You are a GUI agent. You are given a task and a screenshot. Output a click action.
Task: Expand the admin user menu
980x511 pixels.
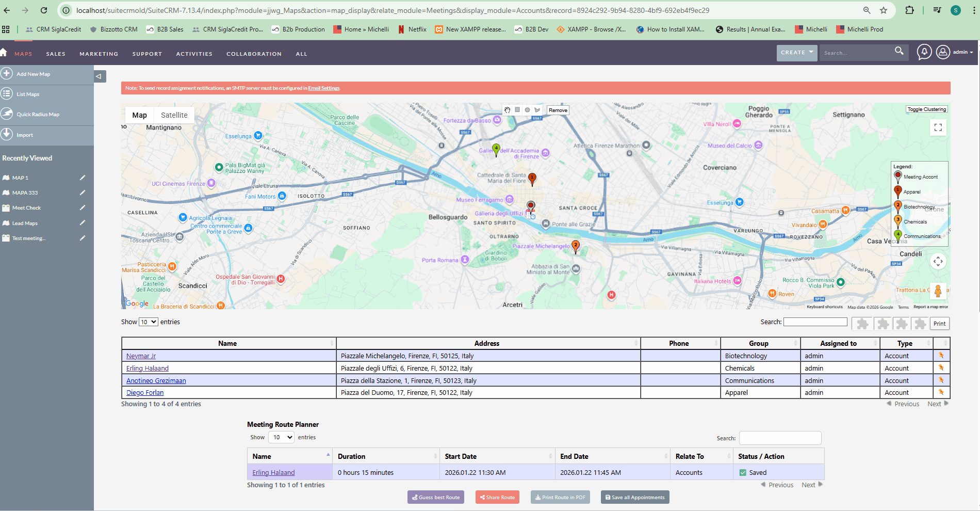click(x=962, y=52)
